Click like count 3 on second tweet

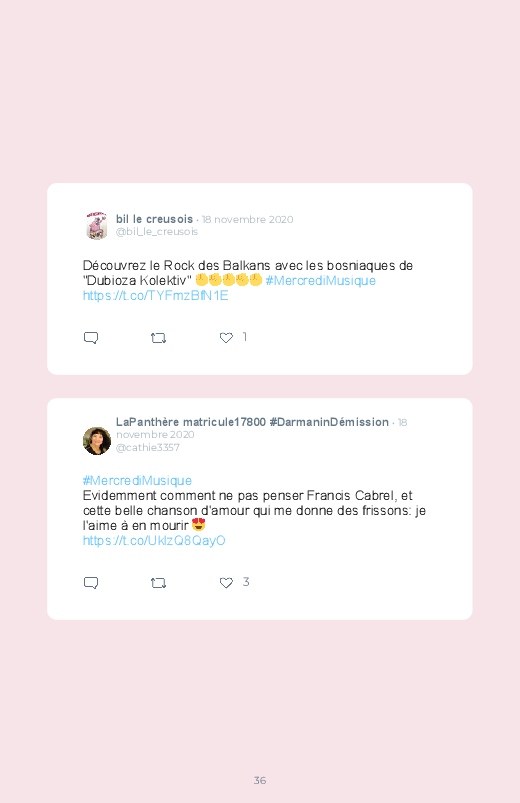pyautogui.click(x=246, y=582)
